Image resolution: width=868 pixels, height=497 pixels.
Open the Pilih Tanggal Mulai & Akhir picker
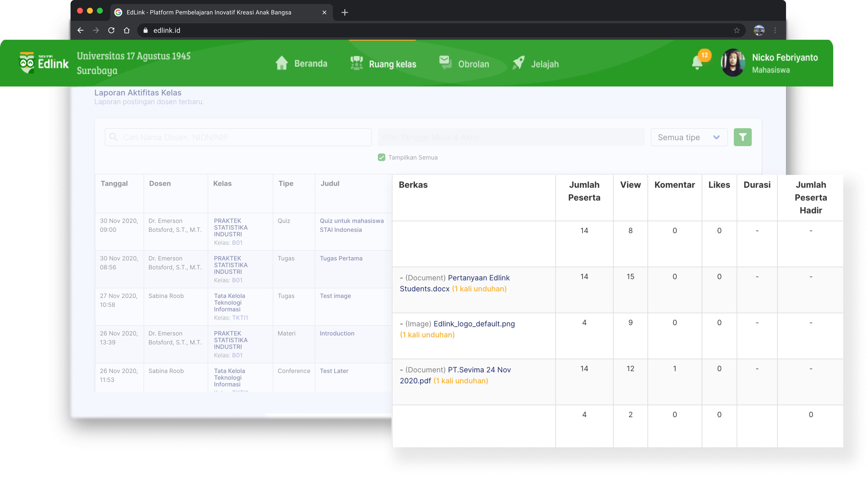tap(511, 137)
